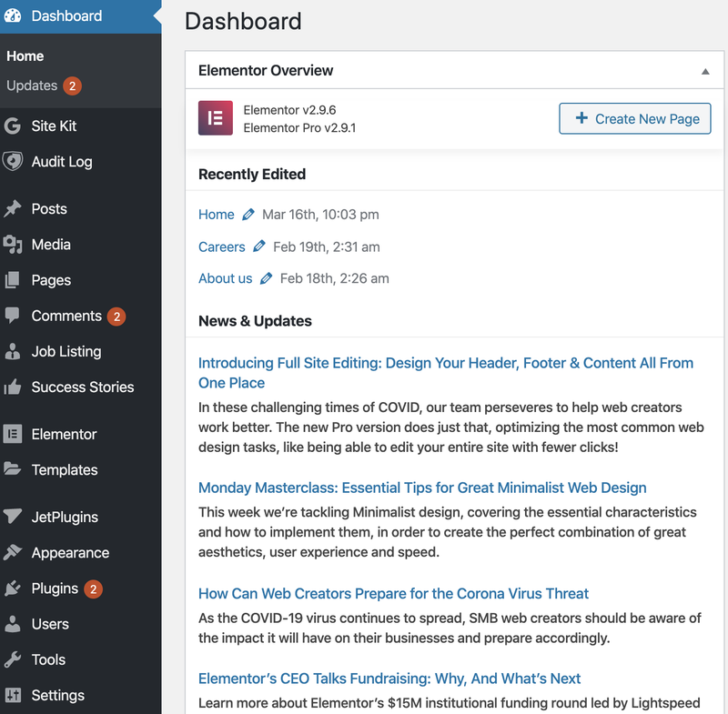Click the Elementor logo in overview widget
This screenshot has height=714, width=728.
coord(216,118)
